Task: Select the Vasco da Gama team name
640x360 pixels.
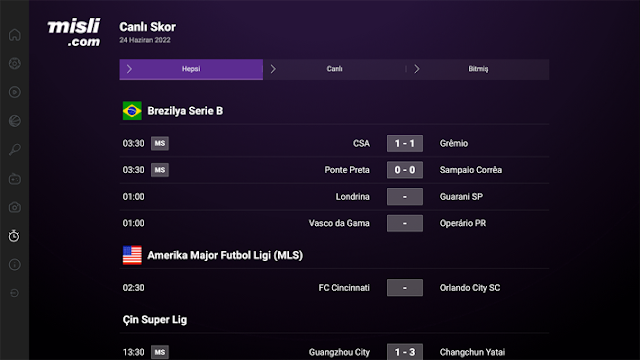Action: click(339, 223)
